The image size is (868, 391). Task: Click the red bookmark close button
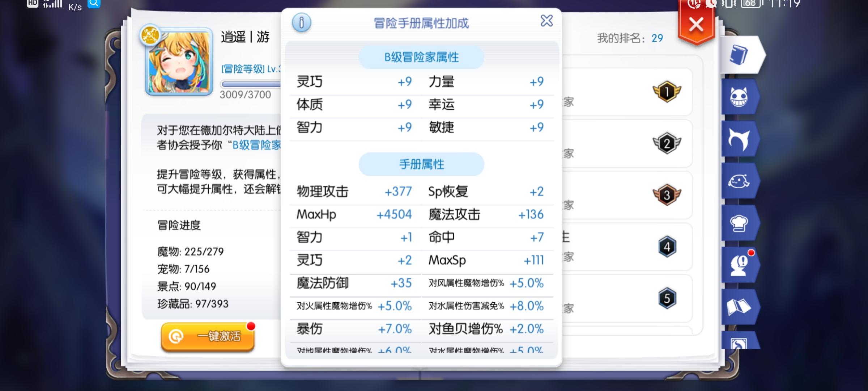coord(696,25)
